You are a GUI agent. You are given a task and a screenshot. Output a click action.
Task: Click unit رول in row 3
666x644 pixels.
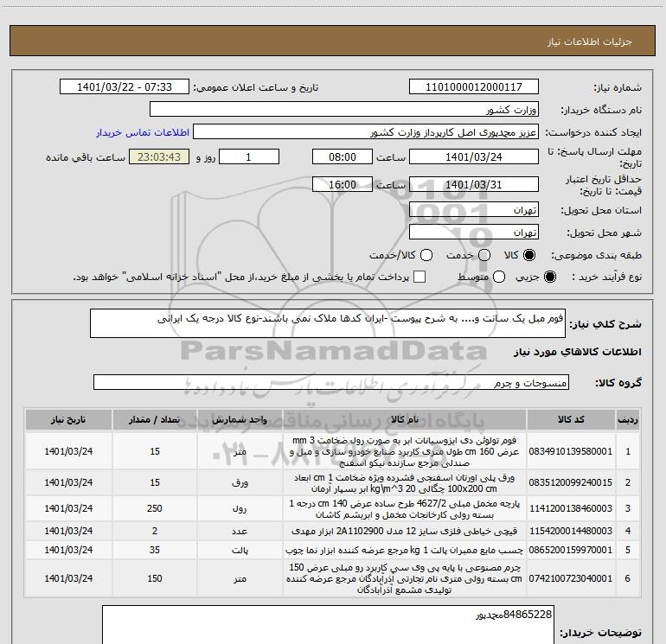[240, 508]
